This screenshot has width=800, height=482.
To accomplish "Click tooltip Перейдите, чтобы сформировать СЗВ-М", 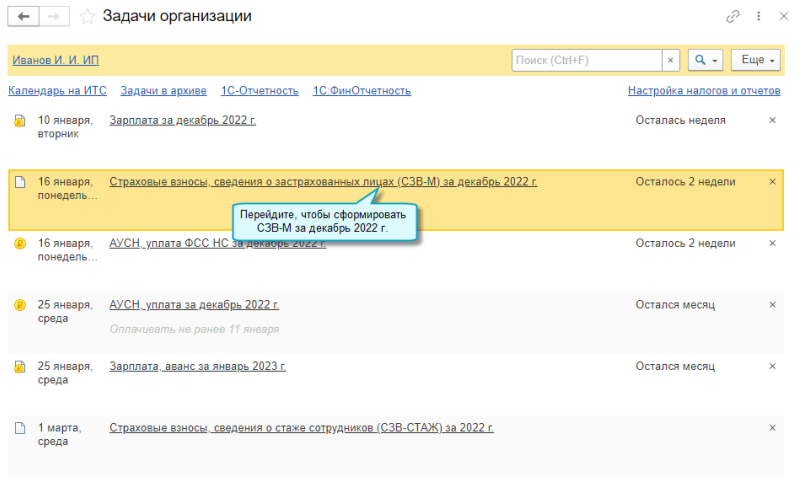I will point(324,221).
